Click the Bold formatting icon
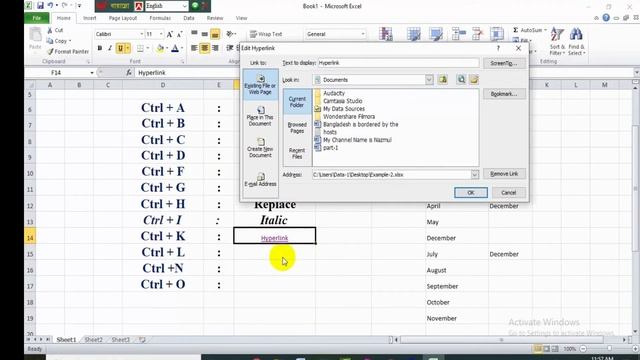 point(100,48)
